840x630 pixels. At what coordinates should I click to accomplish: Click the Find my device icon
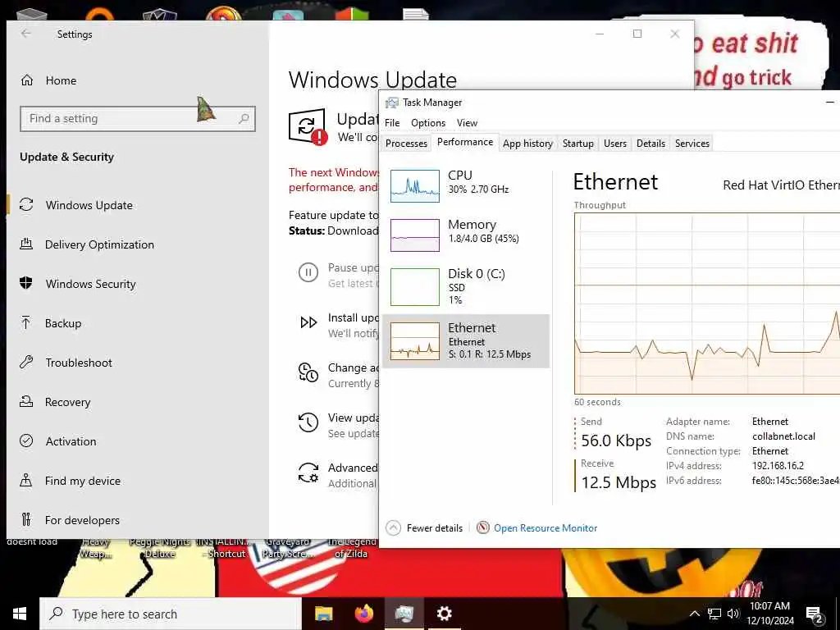[25, 480]
